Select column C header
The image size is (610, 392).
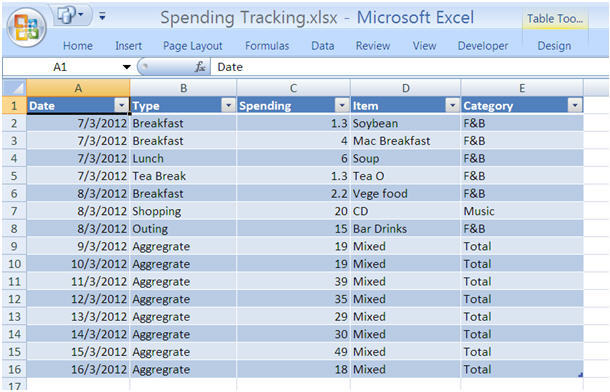[x=293, y=88]
